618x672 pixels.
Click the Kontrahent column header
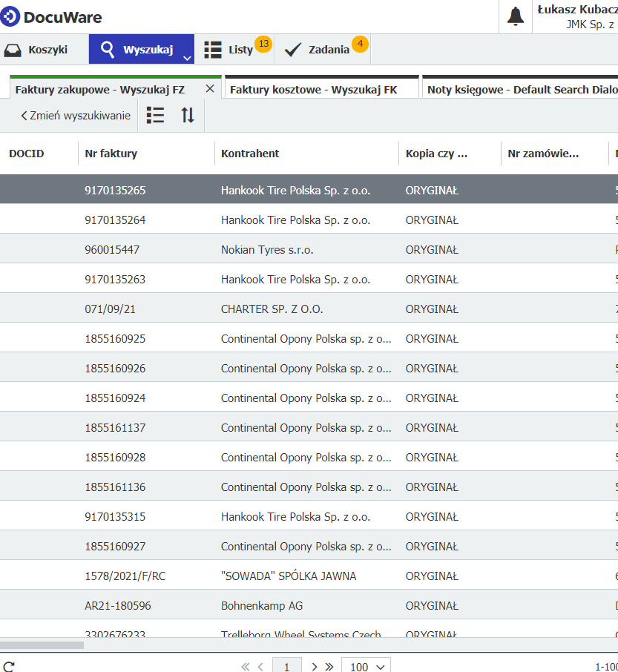tap(250, 154)
